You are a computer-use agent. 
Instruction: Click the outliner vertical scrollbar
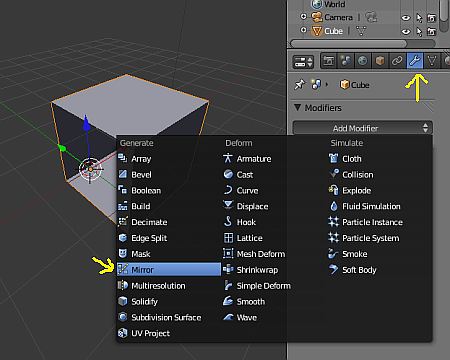pyautogui.click(x=444, y=12)
